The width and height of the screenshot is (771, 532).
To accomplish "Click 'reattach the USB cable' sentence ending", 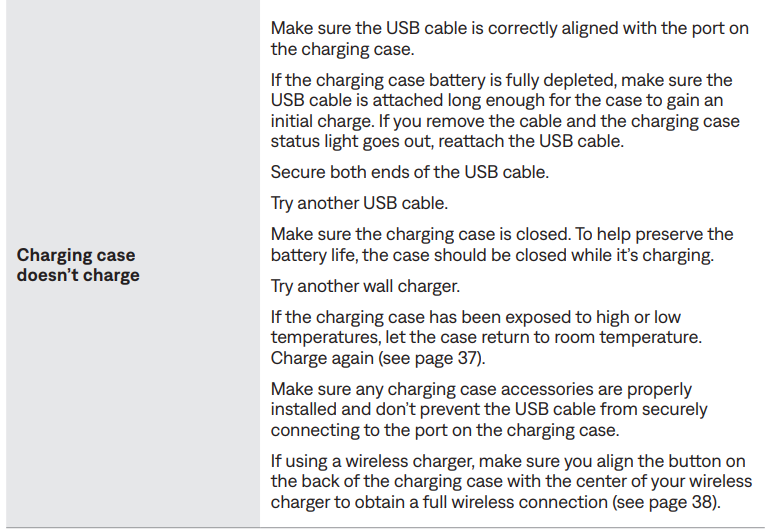I will [531, 141].
